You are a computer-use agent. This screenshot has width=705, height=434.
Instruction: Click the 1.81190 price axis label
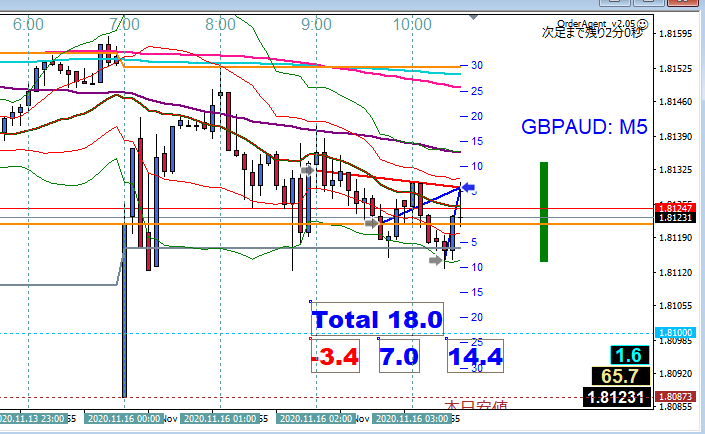pyautogui.click(x=675, y=238)
